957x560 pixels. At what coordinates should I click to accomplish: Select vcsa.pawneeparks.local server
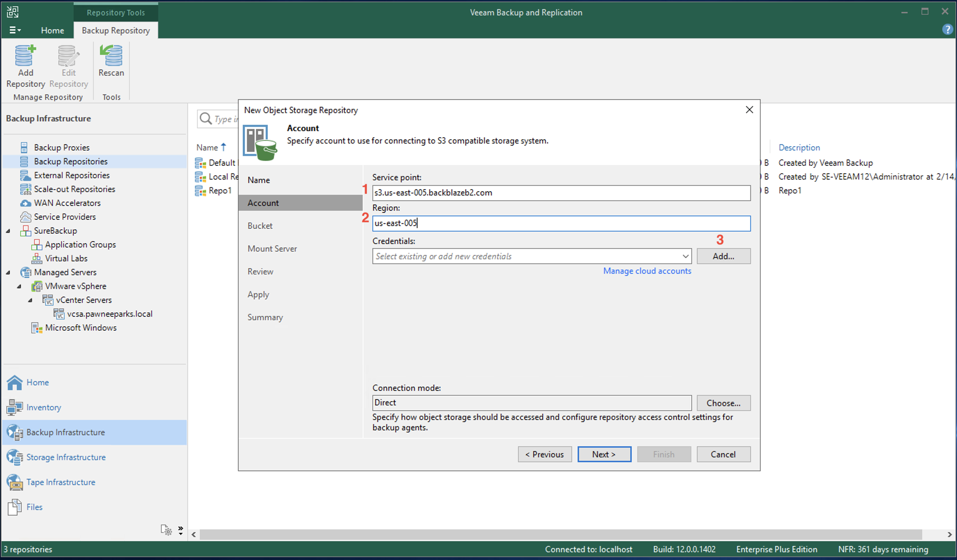(x=109, y=314)
